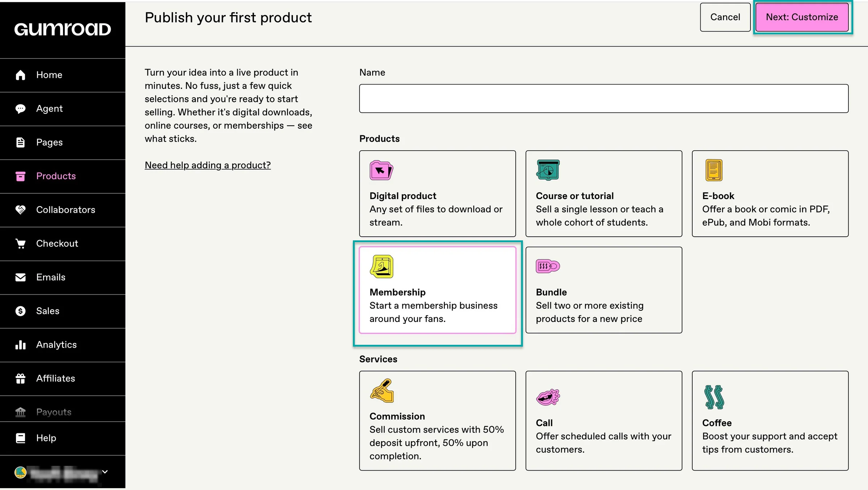Click the 'Products' section heading

(379, 139)
